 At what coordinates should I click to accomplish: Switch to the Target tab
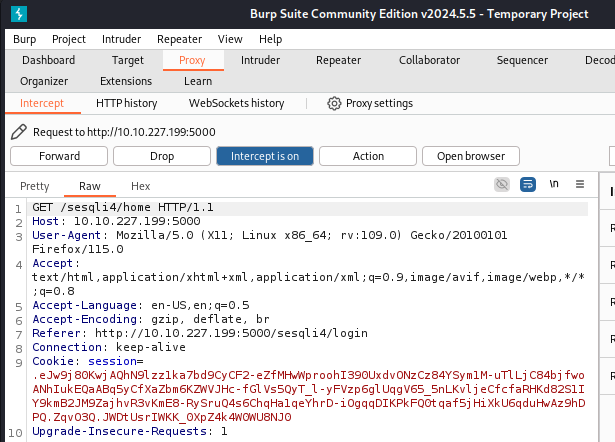(128, 60)
